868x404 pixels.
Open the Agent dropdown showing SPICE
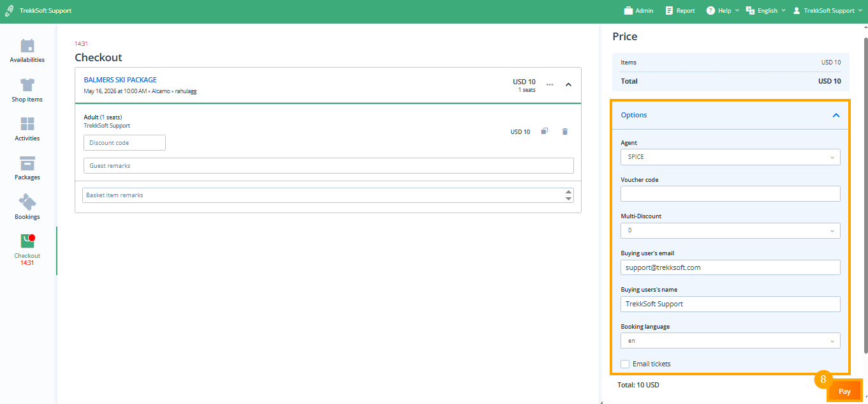point(730,157)
